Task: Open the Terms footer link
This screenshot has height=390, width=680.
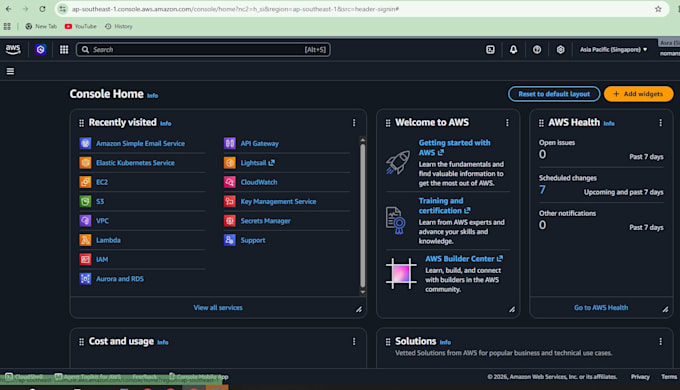Action: click(x=669, y=377)
